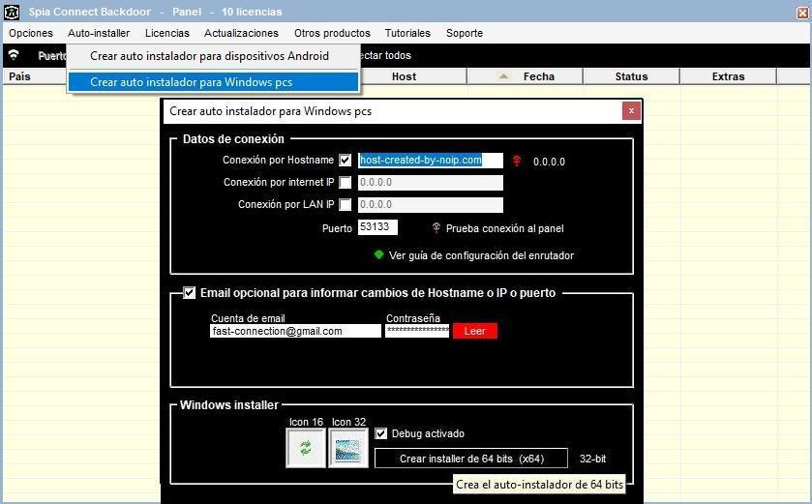This screenshot has width=812, height=504.
Task: Choose the Icon 16 green arrows image
Action: [x=306, y=448]
